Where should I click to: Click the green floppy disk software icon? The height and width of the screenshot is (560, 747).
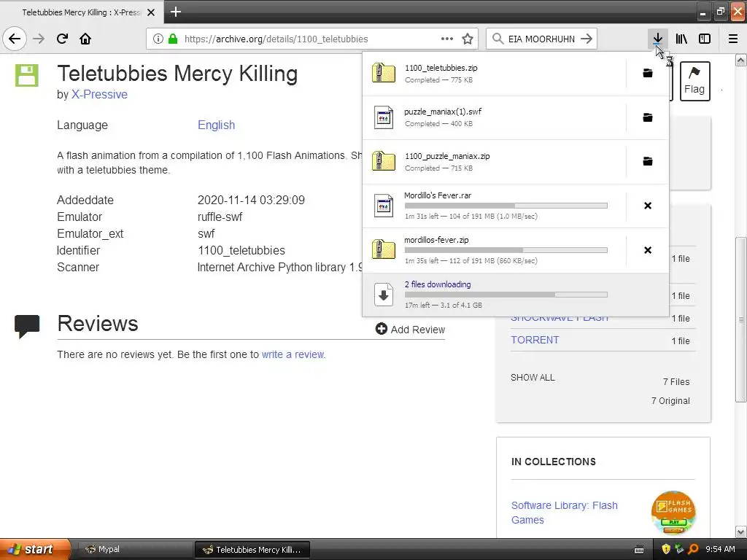click(27, 76)
